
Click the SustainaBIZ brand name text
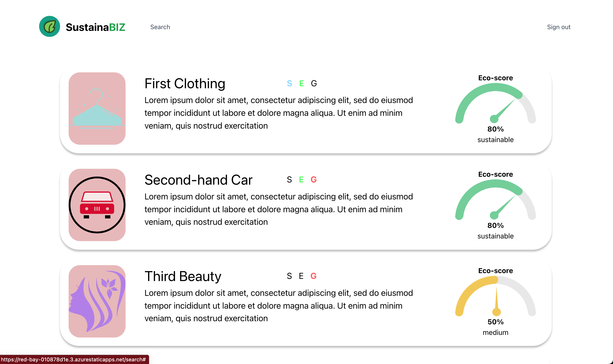[x=95, y=27]
